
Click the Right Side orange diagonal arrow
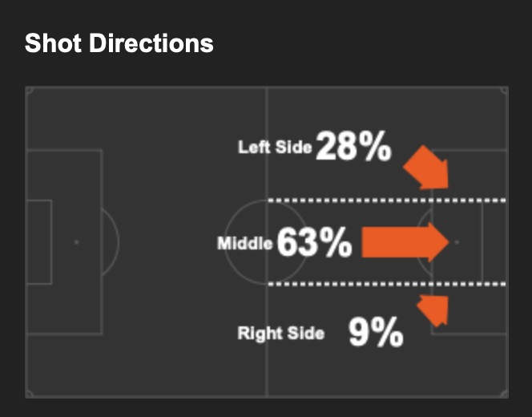tap(433, 310)
